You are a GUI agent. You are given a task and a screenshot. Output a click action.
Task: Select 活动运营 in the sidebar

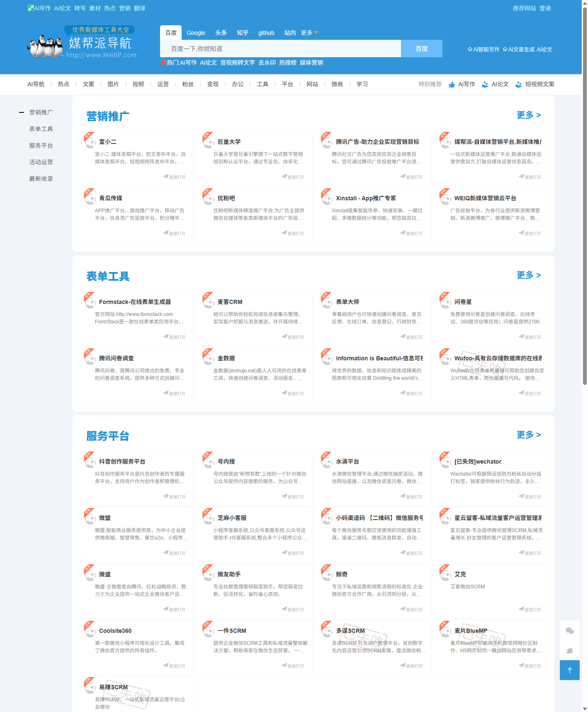41,162
